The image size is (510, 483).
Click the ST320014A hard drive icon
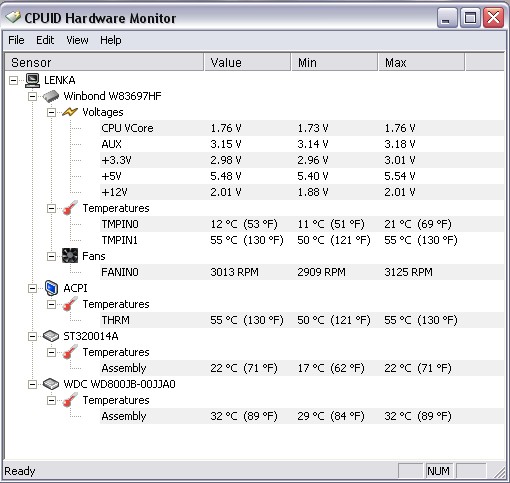point(51,336)
